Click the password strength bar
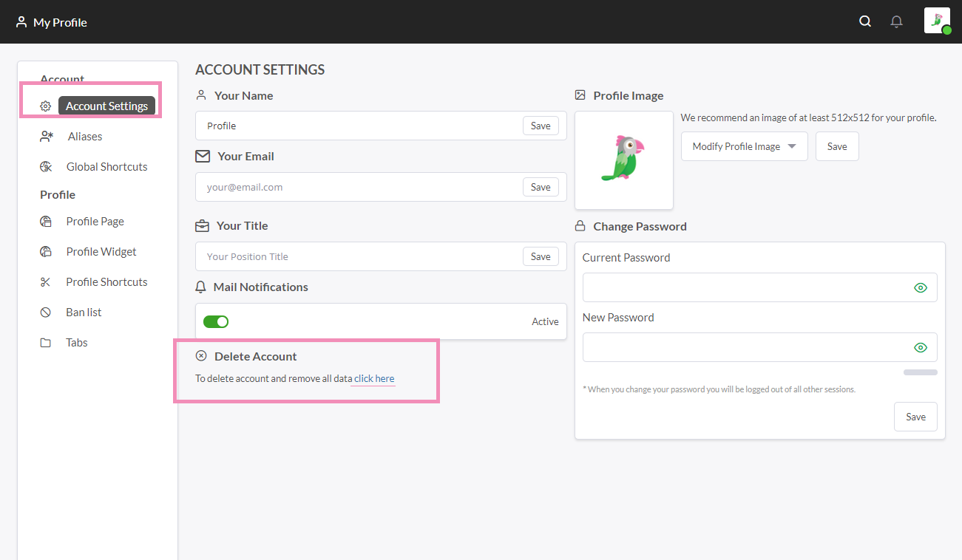Image resolution: width=962 pixels, height=560 pixels. [921, 372]
